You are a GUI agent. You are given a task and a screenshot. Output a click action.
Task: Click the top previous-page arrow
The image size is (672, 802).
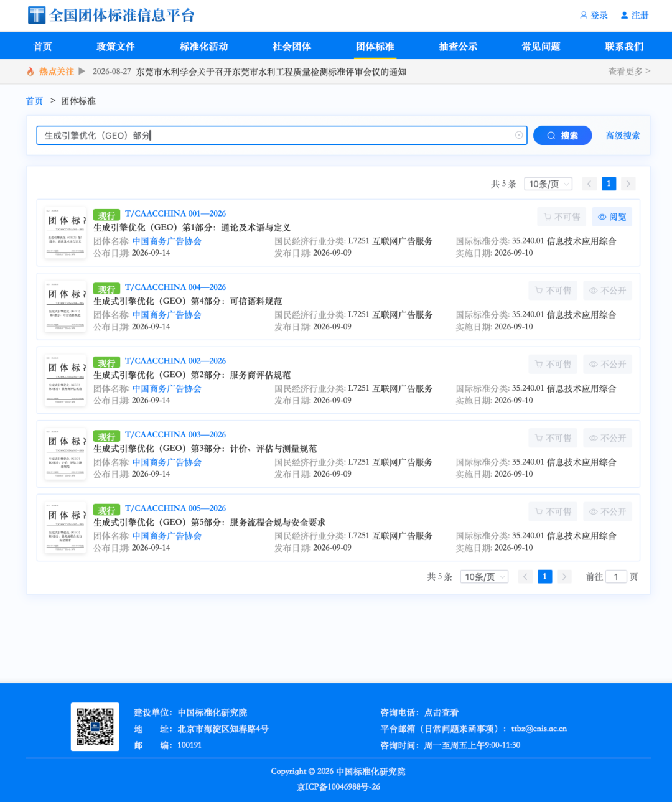pyautogui.click(x=589, y=184)
